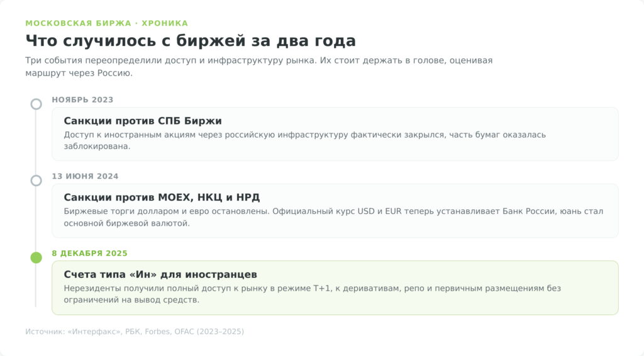Click the «МОСКОВСКАЯ БИРЖА · ХРОНИКА» header tag
644x356 pixels.
(107, 23)
